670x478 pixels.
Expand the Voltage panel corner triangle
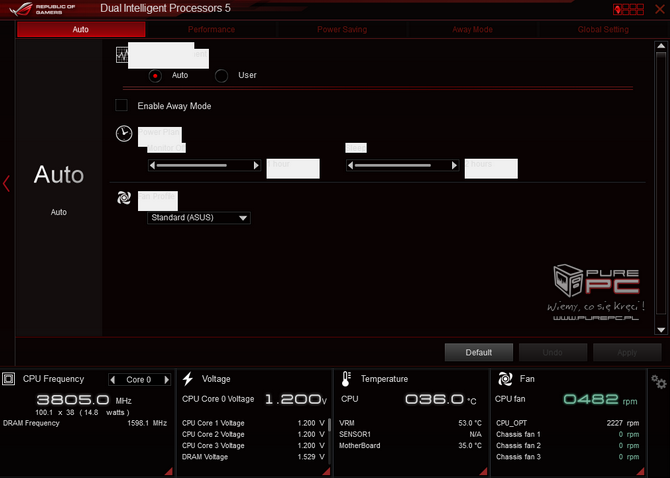tap(326, 471)
